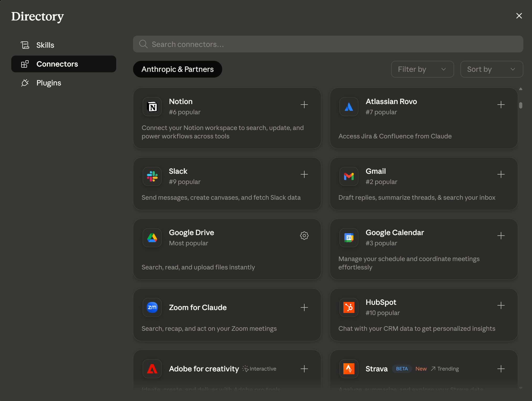532x401 pixels.
Task: Click the Strava logo icon
Action: [349, 369]
